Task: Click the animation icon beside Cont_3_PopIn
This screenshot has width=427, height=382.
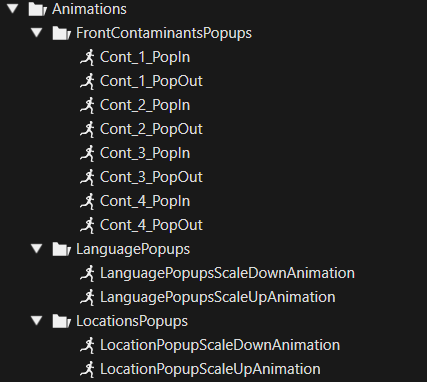Action: pyautogui.click(x=88, y=153)
